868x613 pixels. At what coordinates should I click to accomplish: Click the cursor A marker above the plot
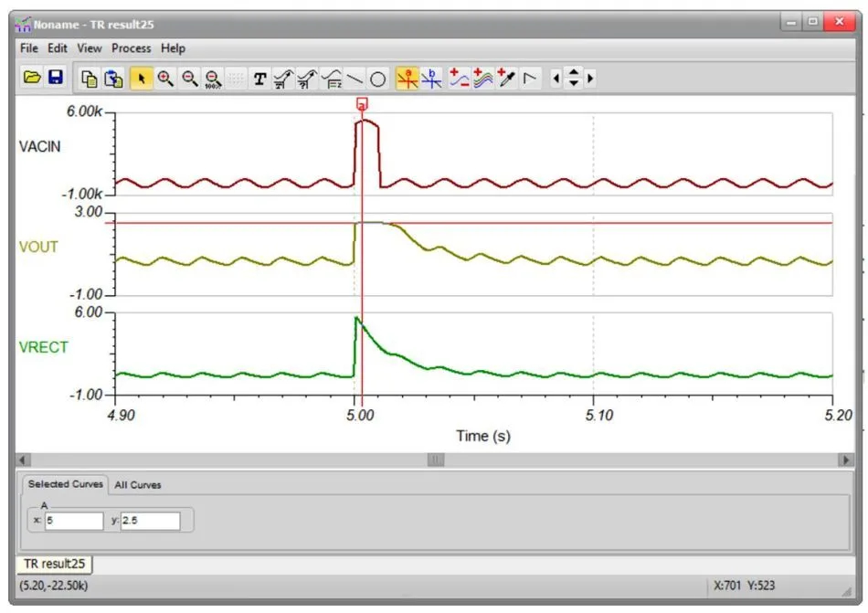click(362, 105)
